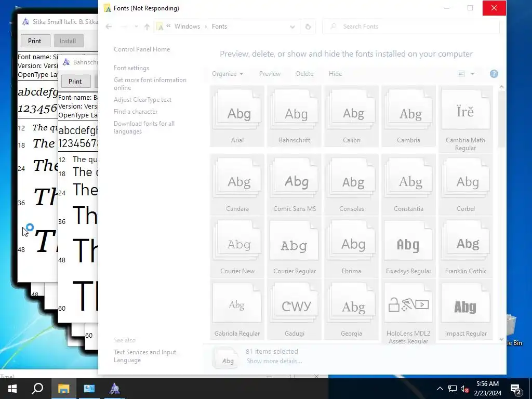Image resolution: width=532 pixels, height=399 pixels.
Task: Click Show more details link
Action: point(274,361)
